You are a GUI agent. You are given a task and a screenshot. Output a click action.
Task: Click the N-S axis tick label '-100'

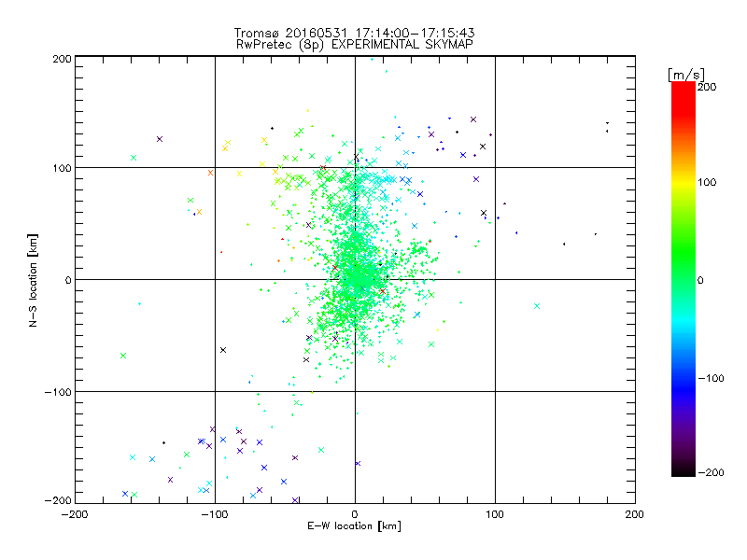(x=58, y=392)
